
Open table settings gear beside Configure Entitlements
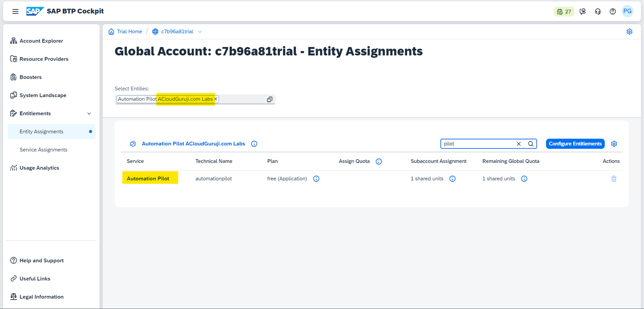click(x=614, y=144)
